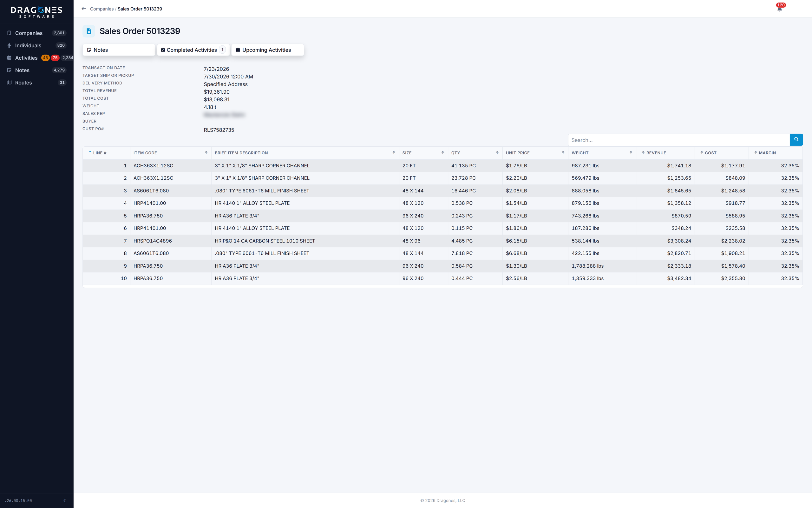Sort table by MARGIN column
812x508 pixels.
776,153
